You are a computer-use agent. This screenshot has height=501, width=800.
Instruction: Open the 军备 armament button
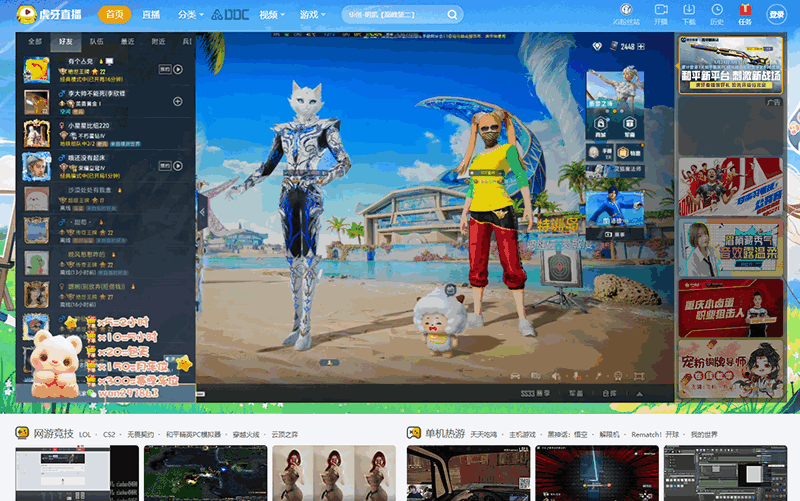(576, 393)
